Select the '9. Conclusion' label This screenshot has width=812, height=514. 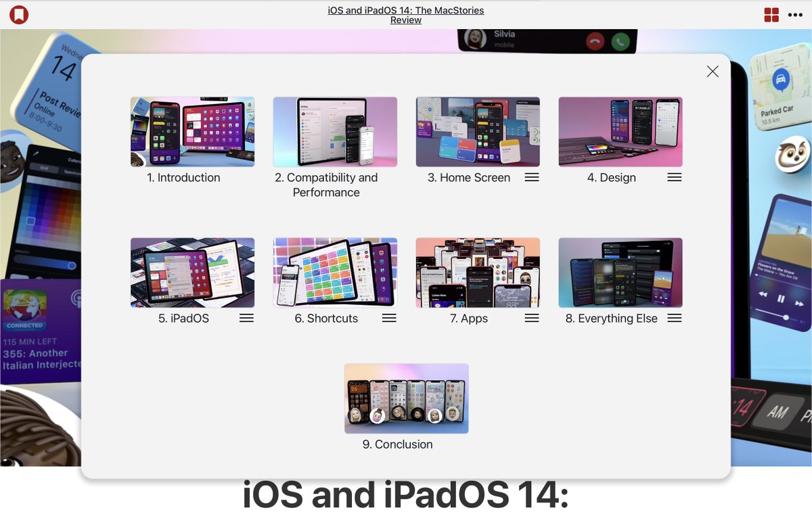click(397, 444)
